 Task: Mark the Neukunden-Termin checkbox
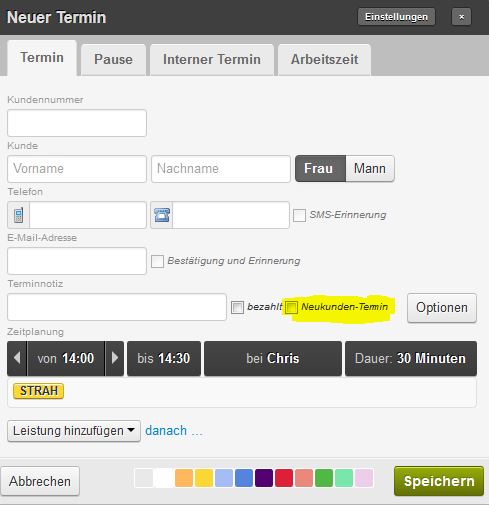(291, 307)
